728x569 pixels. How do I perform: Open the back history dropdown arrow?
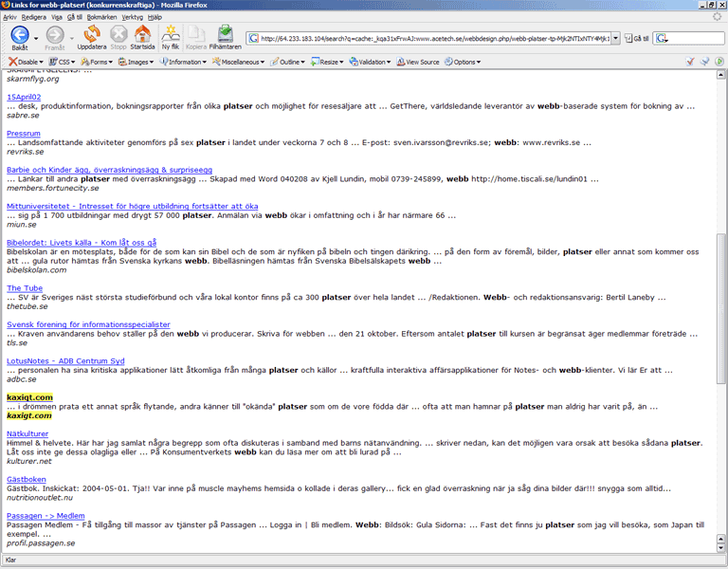(x=36, y=39)
